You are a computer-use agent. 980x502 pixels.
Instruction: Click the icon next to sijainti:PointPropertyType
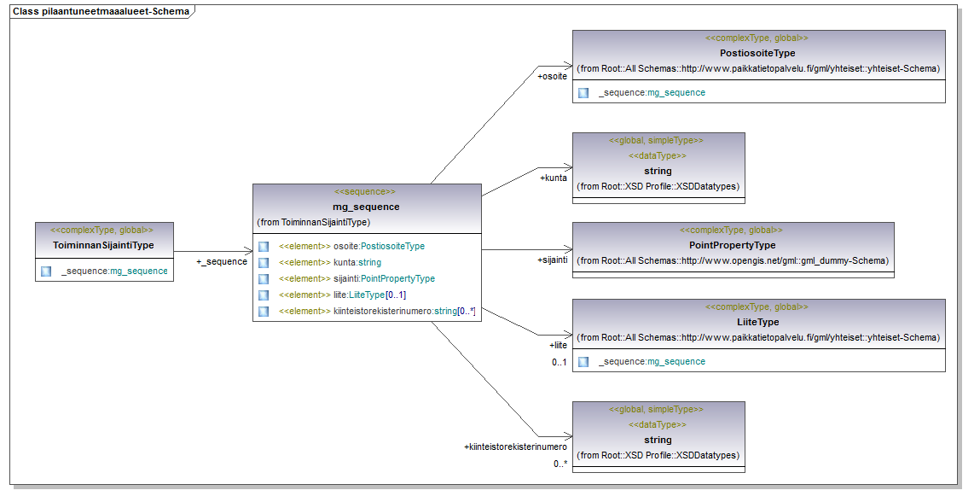click(264, 279)
